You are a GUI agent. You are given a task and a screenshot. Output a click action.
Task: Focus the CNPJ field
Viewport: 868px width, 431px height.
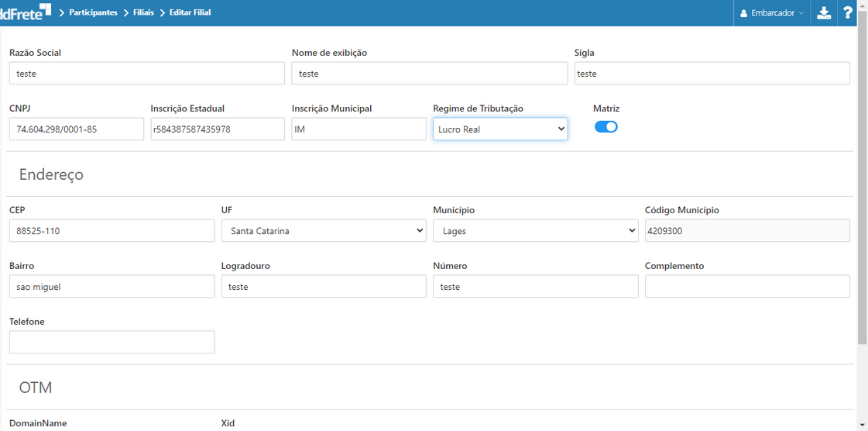click(x=76, y=129)
